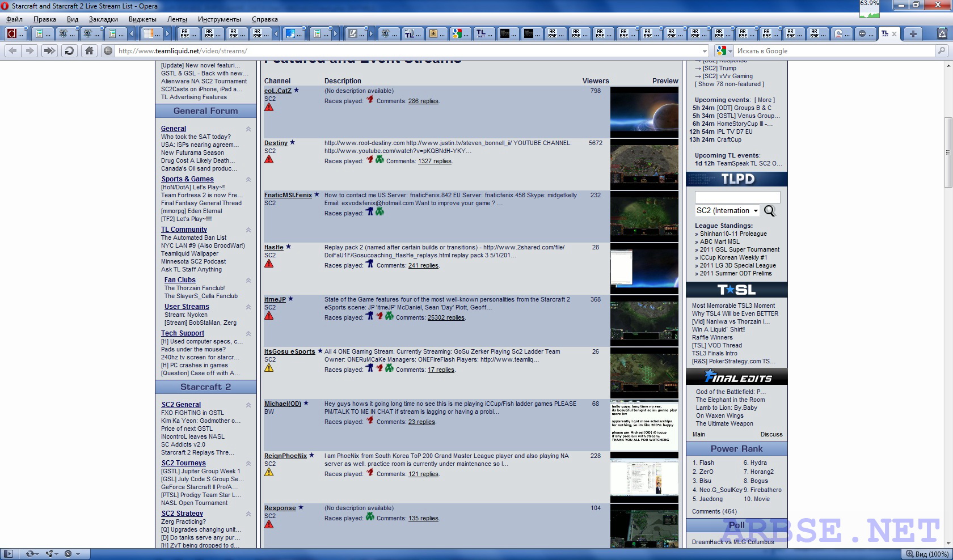This screenshot has height=560, width=953.
Task: Open the Discuss link under Final Edits
Action: [771, 434]
